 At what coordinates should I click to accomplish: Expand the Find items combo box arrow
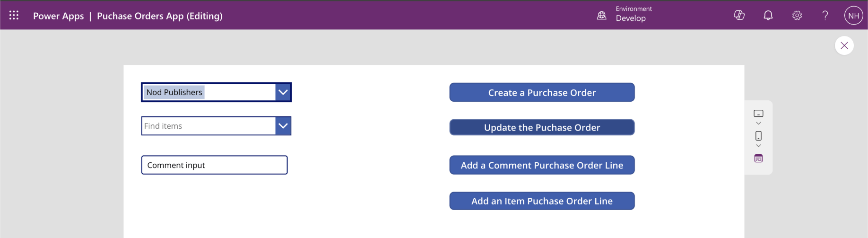tap(283, 126)
